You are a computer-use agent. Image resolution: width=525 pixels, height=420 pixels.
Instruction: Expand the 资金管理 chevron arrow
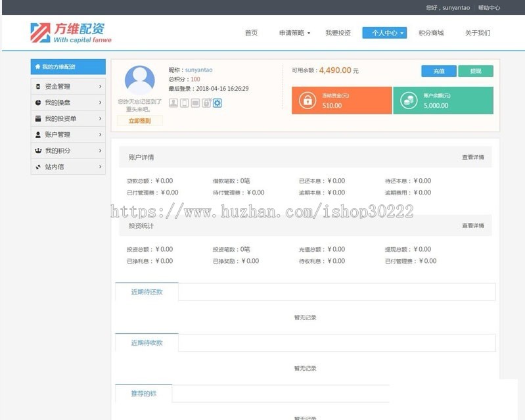click(100, 86)
